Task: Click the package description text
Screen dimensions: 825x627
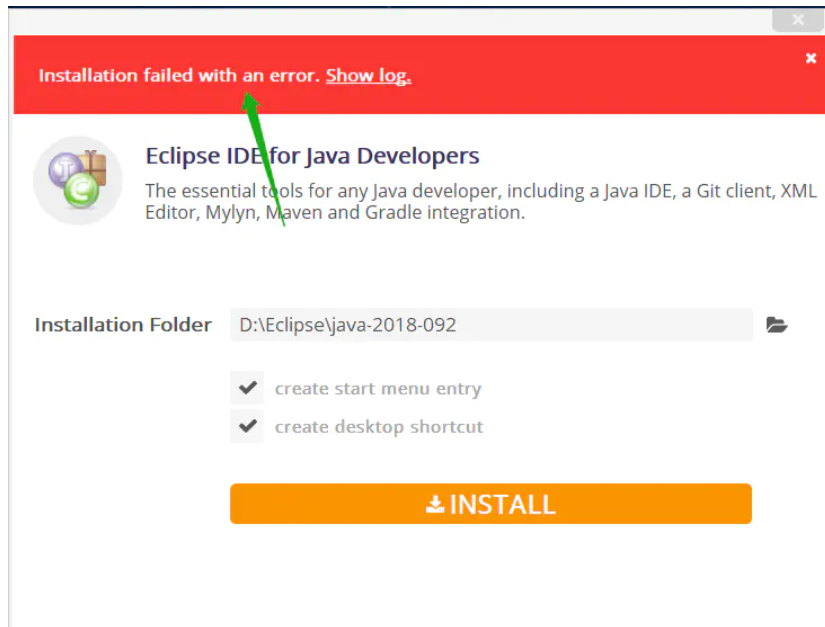Action: pyautogui.click(x=481, y=201)
